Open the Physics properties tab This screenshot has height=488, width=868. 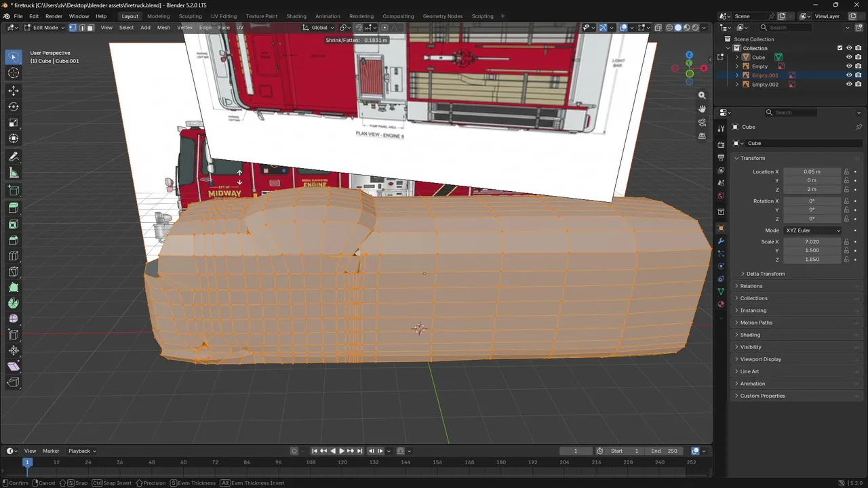coord(721,266)
